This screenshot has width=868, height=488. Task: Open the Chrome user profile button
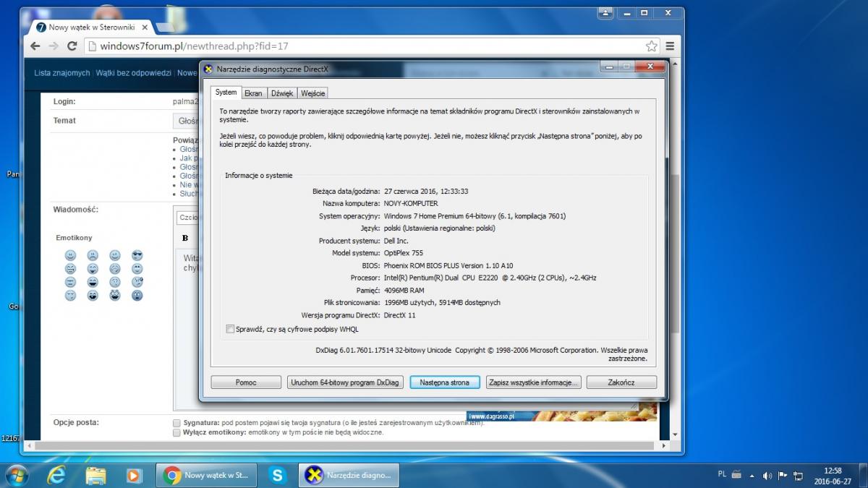(605, 12)
